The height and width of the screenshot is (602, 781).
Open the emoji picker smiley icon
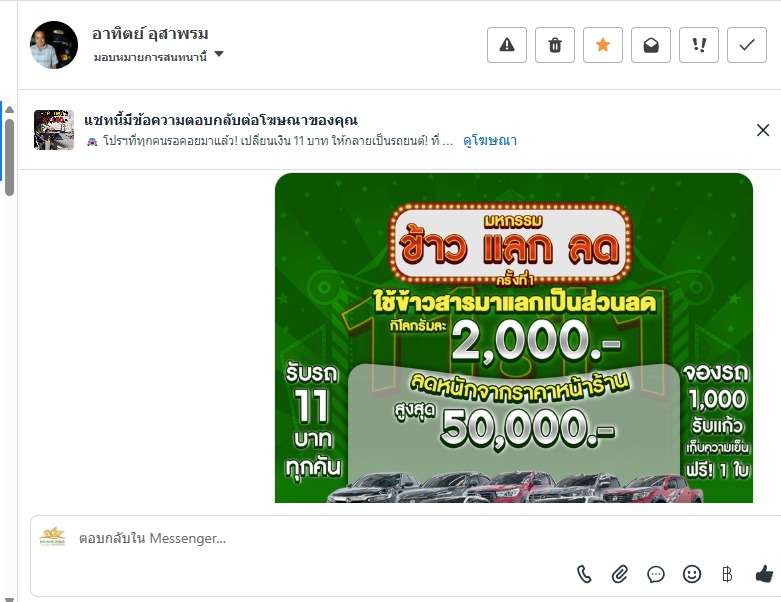[x=691, y=574]
